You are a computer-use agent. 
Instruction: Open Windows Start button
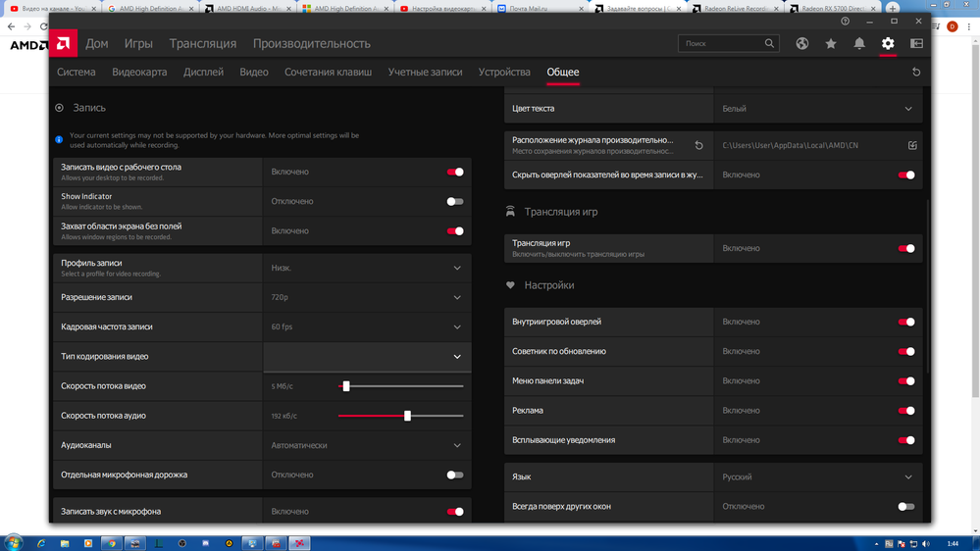click(x=13, y=543)
